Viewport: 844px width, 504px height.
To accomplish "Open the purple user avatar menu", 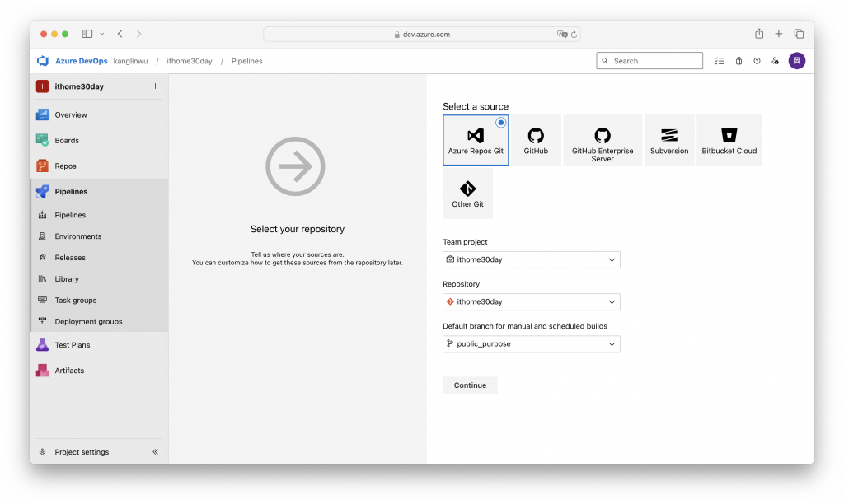I will (x=797, y=61).
